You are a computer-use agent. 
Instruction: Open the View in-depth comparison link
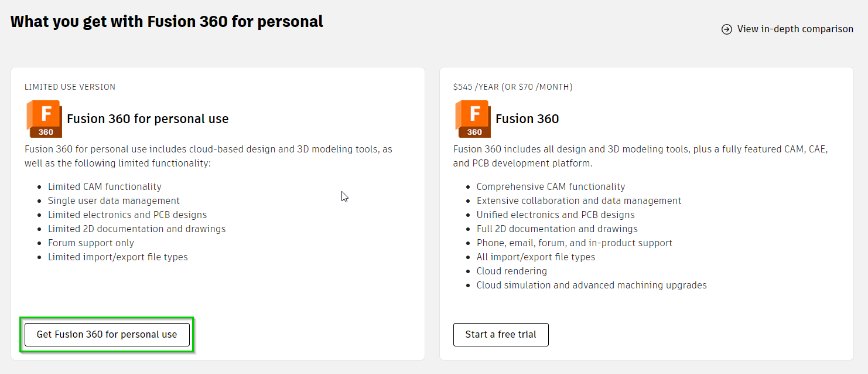point(795,29)
